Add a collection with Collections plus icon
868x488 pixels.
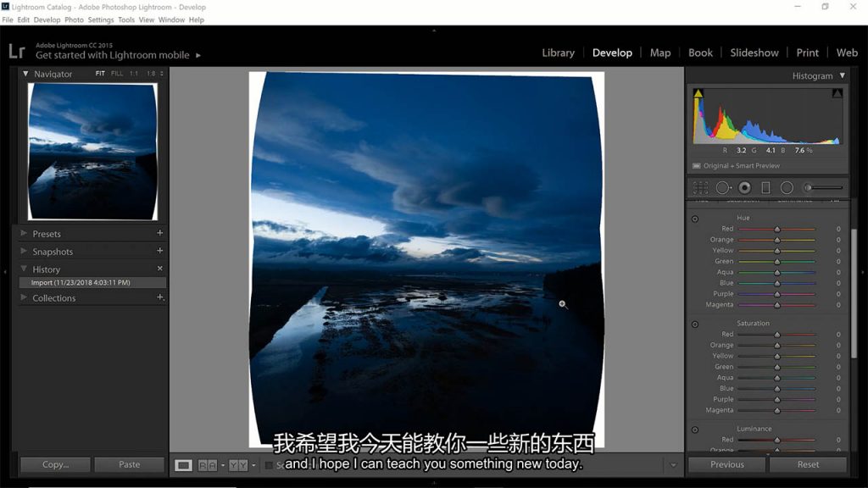(x=160, y=297)
